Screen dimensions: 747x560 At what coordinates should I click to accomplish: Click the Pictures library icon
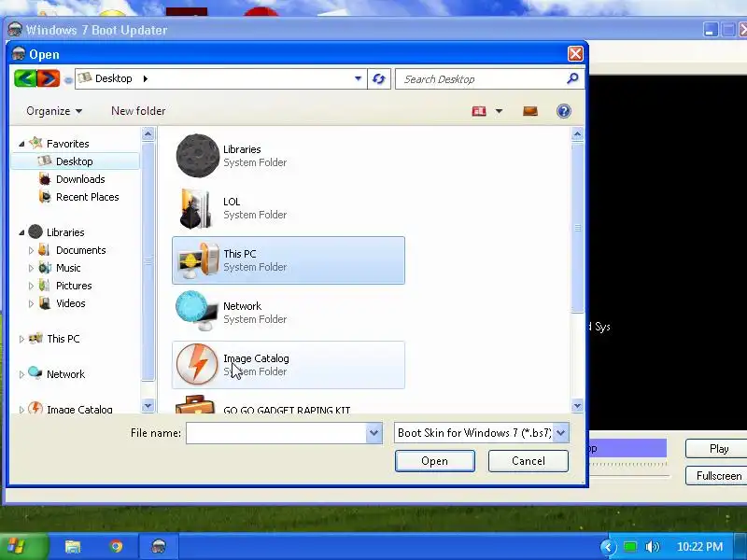tap(44, 286)
